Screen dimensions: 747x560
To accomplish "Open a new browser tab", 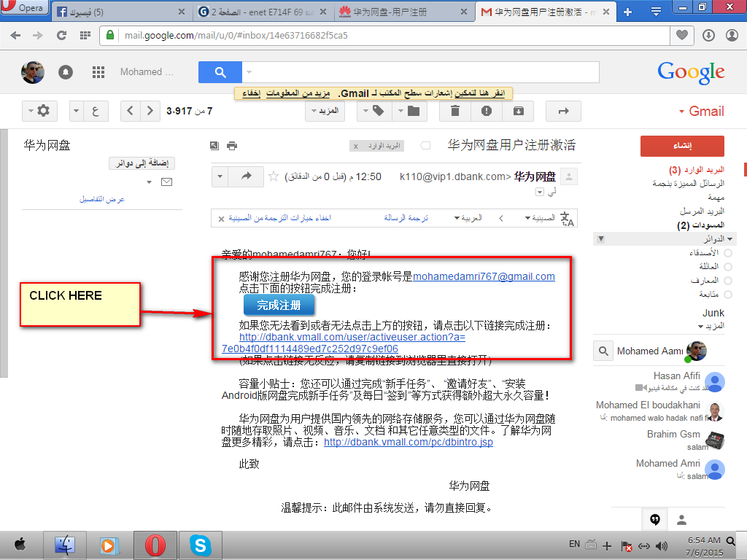I will pos(627,12).
